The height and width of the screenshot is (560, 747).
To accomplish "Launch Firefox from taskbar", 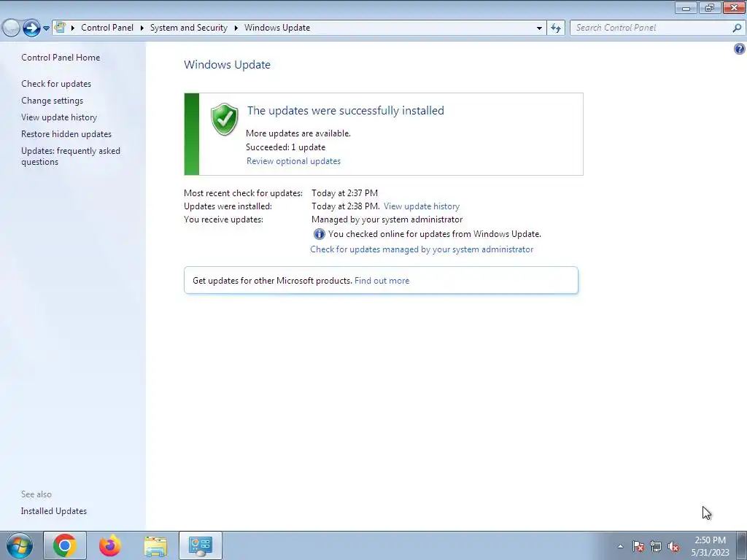I will 109,545.
